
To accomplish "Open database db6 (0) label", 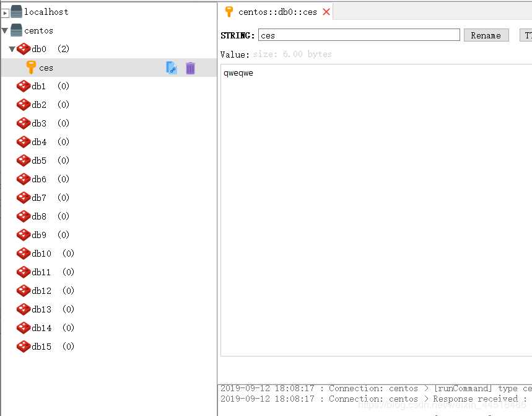I will (x=50, y=179).
